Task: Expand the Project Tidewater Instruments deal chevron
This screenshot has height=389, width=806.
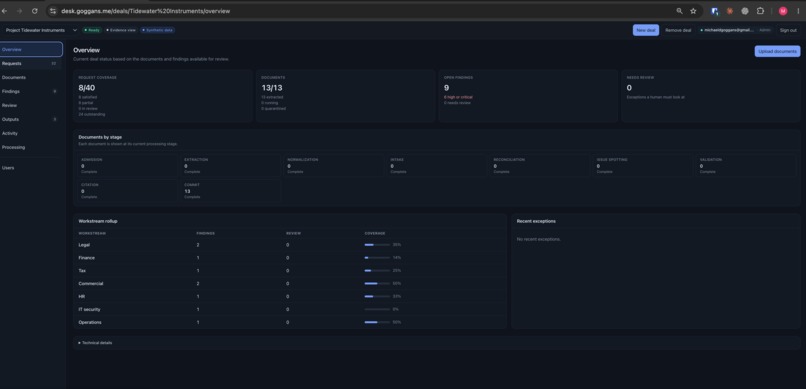Action: coord(75,30)
